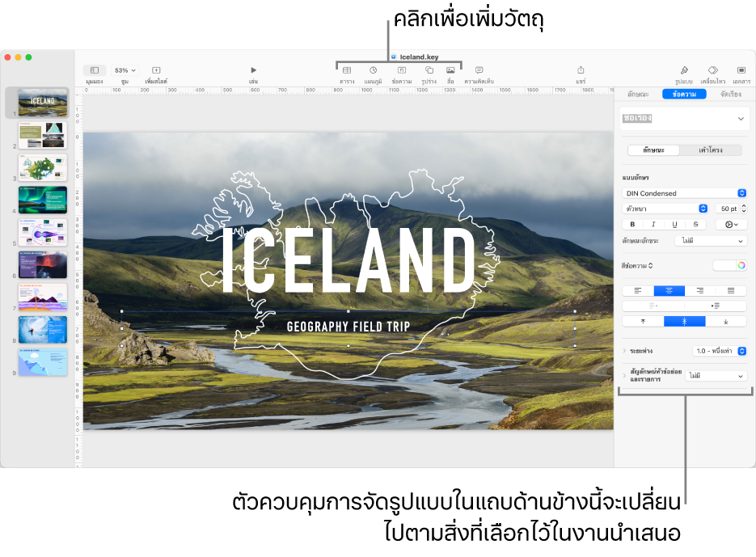Viewport: 756px width, 557px height.
Task: Open the Animate (เคลื่อนไหว) inspector
Action: click(x=712, y=70)
